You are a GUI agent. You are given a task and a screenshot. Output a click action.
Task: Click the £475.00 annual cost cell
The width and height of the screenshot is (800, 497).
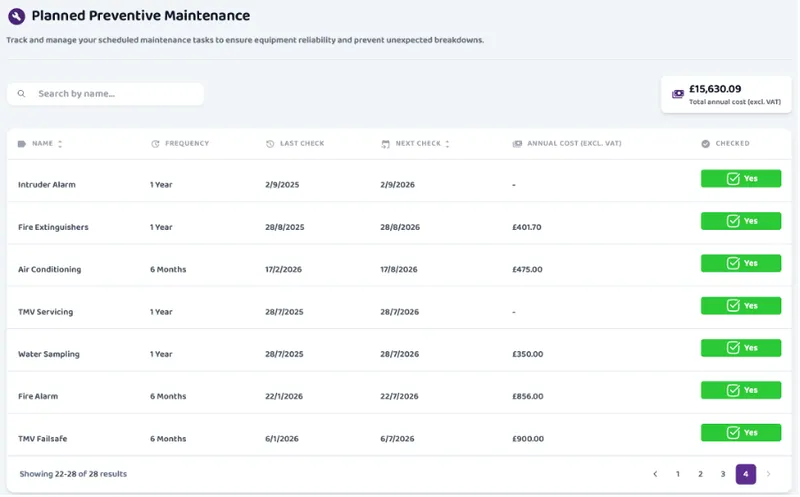(x=528, y=269)
